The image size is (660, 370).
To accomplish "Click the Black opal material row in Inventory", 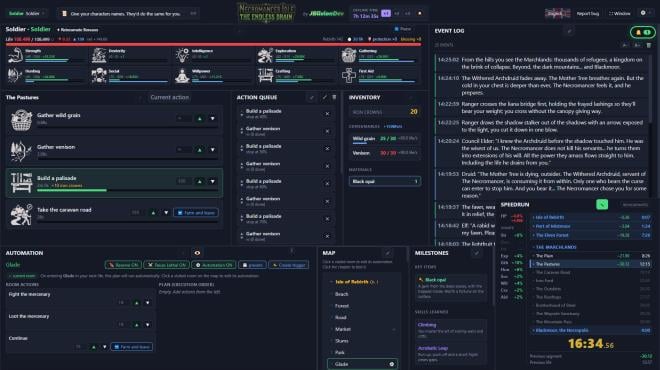I will point(385,181).
